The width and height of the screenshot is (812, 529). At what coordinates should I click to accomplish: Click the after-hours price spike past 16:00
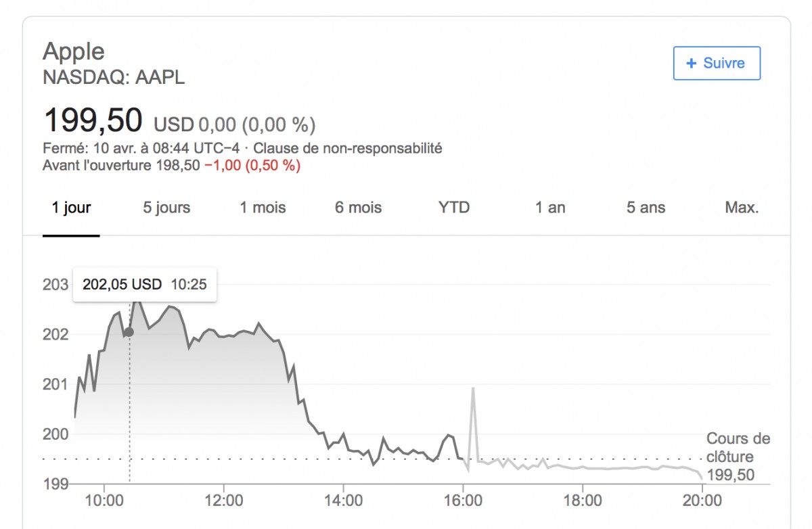click(472, 388)
